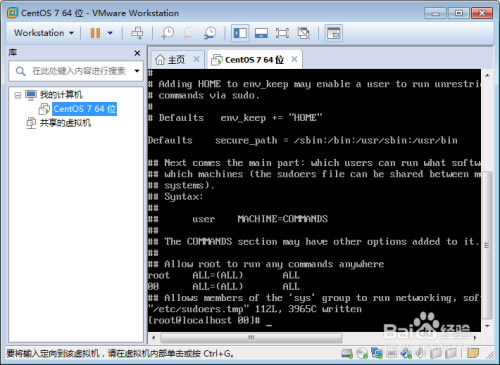Click the home icon on 主页 tab
The height and width of the screenshot is (365, 500).
tap(160, 60)
